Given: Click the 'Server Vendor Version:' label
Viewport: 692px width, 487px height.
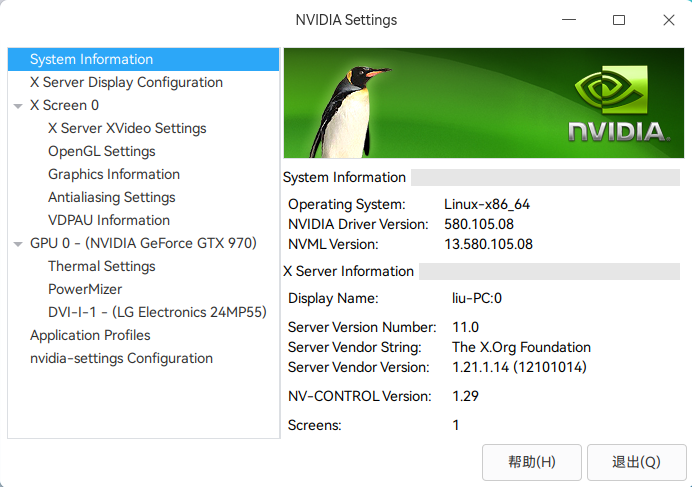Looking at the screenshot, I should pyautogui.click(x=358, y=367).
